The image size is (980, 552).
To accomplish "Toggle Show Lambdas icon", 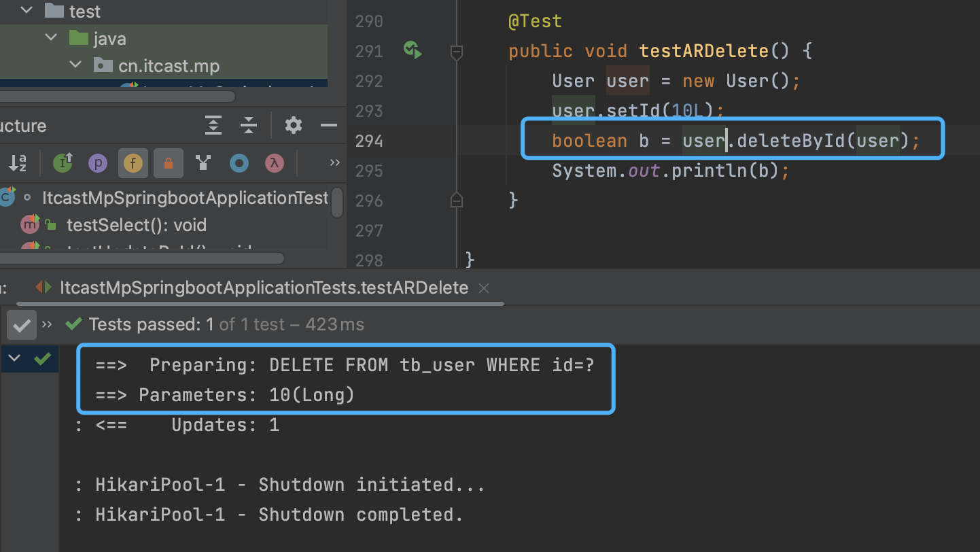I will [x=274, y=163].
